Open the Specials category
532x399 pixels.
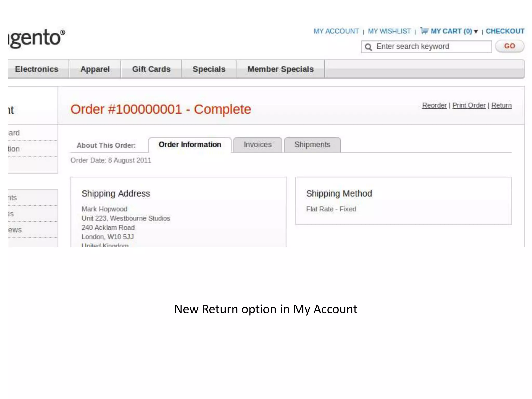tap(209, 69)
